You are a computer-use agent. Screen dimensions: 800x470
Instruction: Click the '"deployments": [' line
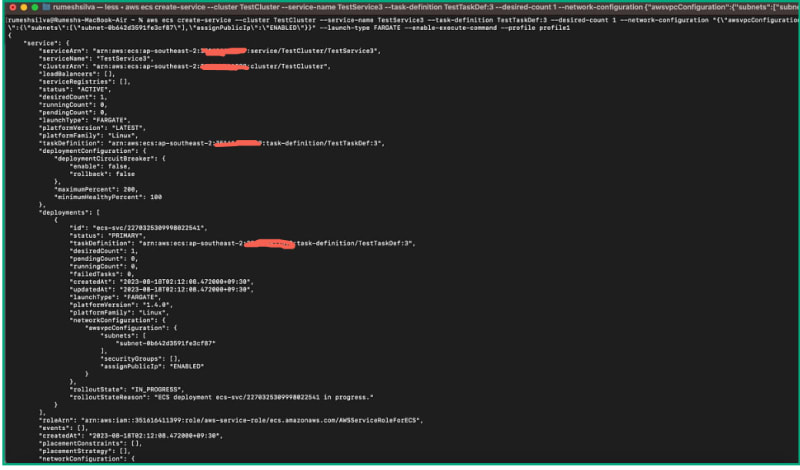tap(69, 213)
